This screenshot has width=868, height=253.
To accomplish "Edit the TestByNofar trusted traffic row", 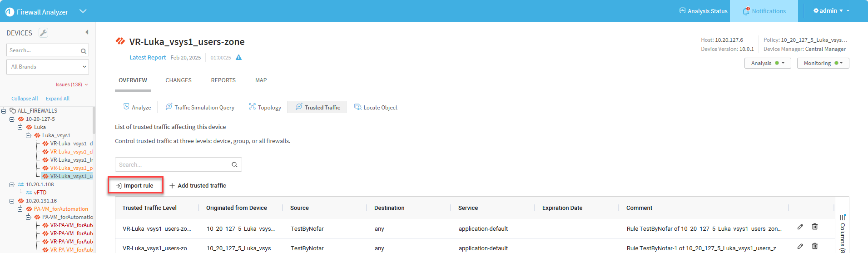I will (800, 227).
